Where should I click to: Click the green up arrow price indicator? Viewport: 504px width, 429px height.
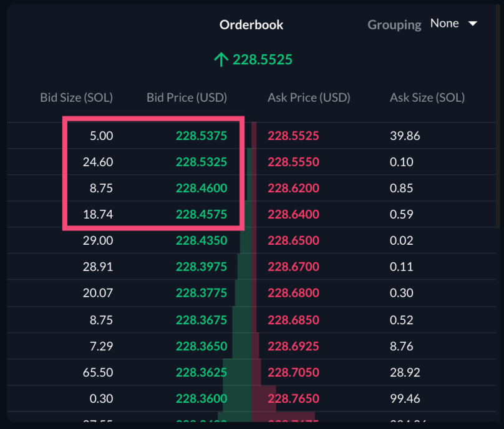pyautogui.click(x=221, y=59)
